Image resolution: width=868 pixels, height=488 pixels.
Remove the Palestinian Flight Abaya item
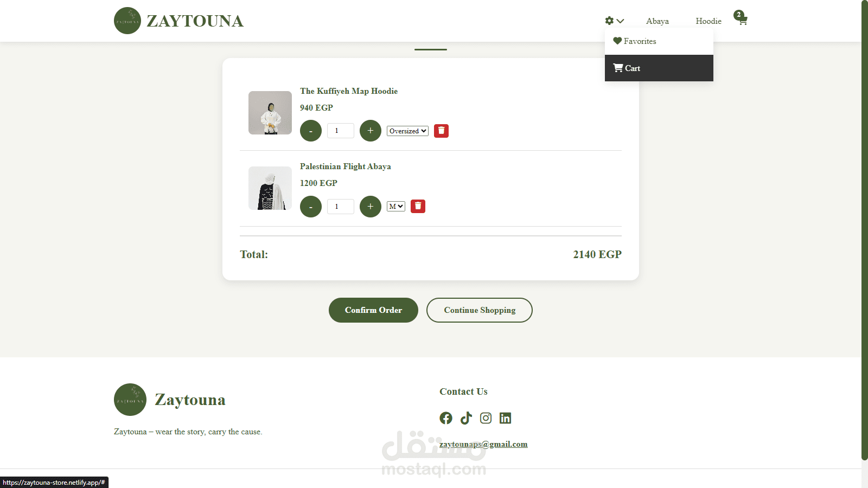418,206
